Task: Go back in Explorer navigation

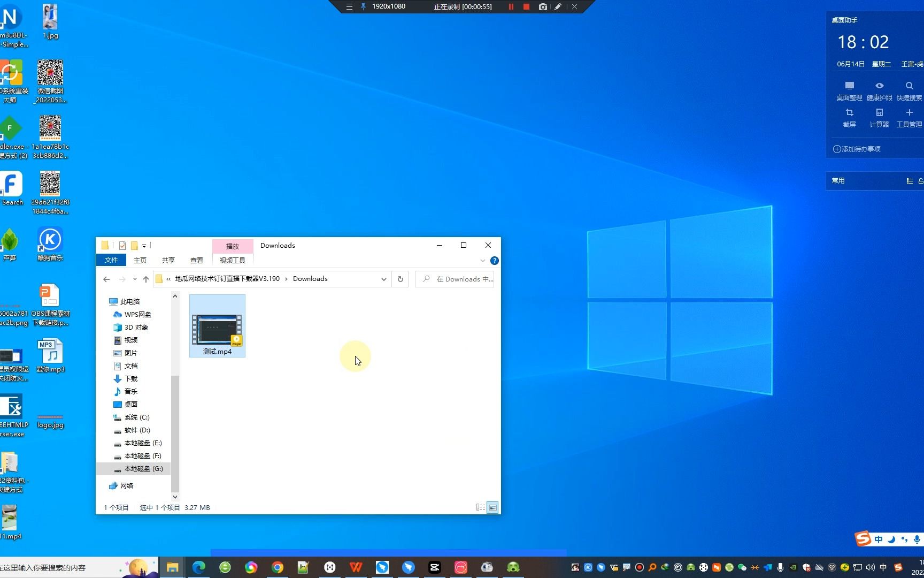Action: coord(106,279)
